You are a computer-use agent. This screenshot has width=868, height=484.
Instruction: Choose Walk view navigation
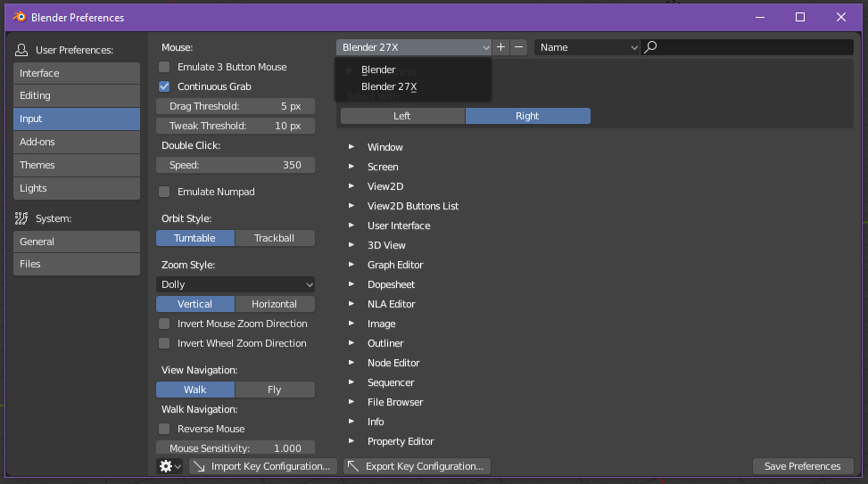[195, 390]
